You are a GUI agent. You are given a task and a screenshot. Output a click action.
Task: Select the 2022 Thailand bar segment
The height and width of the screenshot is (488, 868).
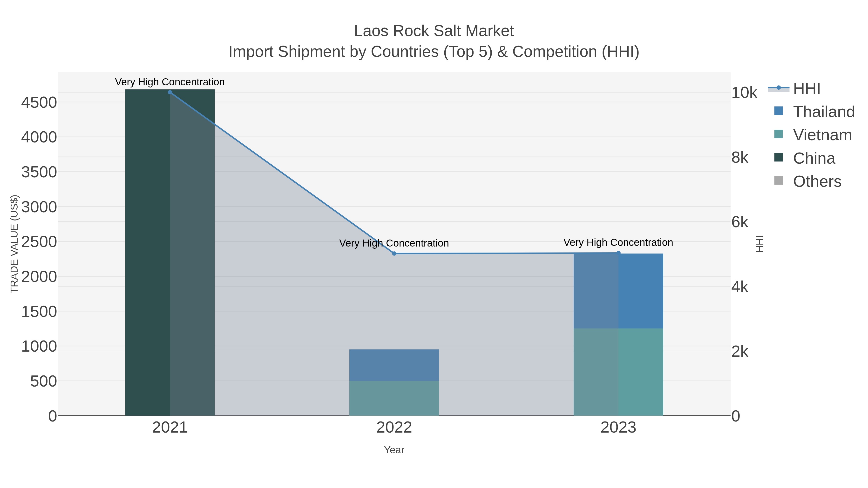click(394, 365)
